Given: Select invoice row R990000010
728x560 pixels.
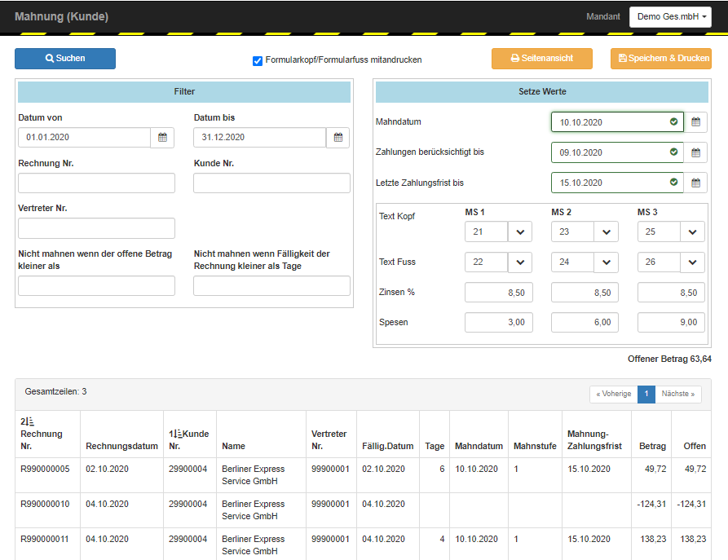Looking at the screenshot, I should [363, 509].
